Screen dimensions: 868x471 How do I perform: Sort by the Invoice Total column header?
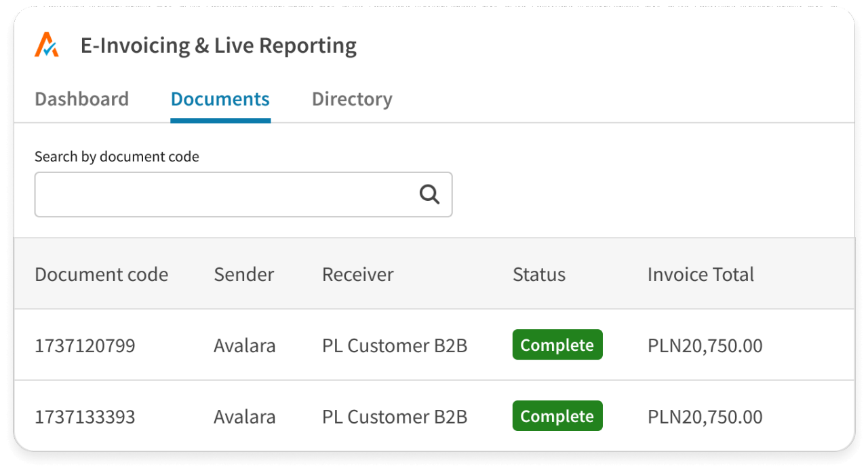(x=701, y=274)
